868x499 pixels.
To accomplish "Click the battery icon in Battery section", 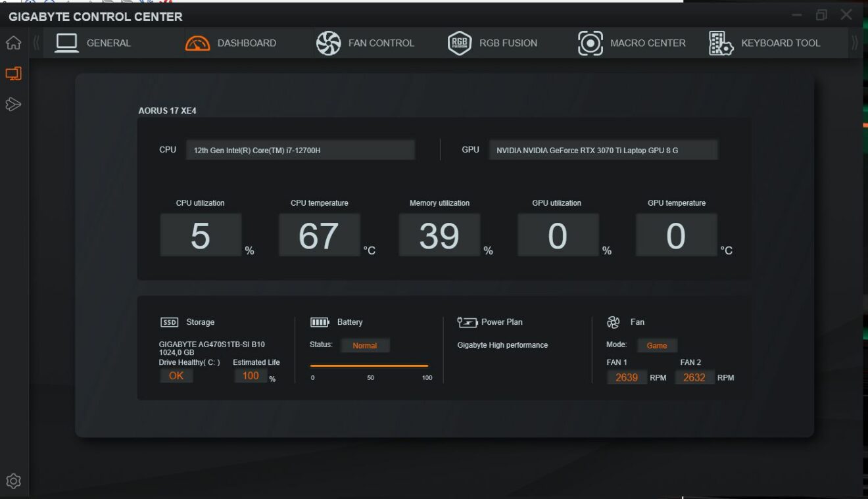I will (x=319, y=321).
